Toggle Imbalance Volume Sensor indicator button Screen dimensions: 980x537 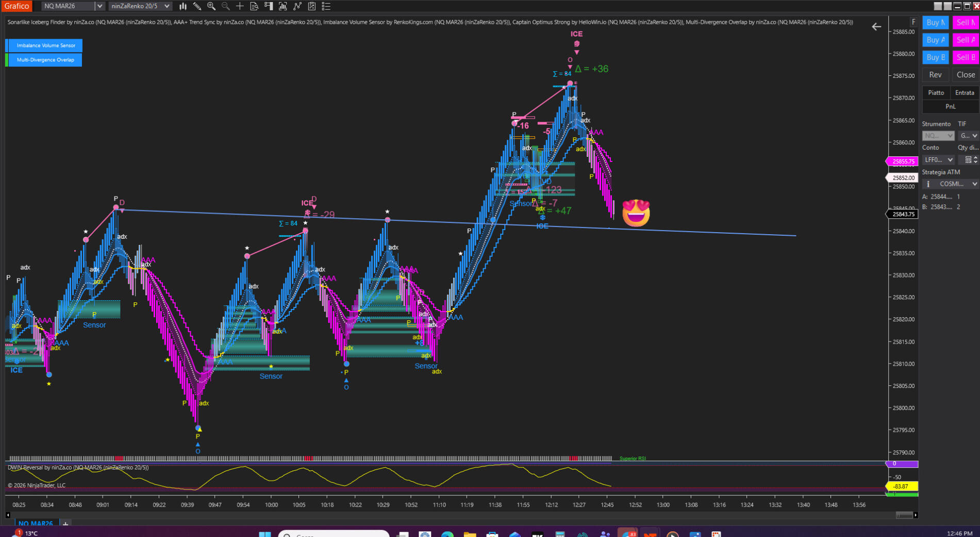[x=45, y=45]
